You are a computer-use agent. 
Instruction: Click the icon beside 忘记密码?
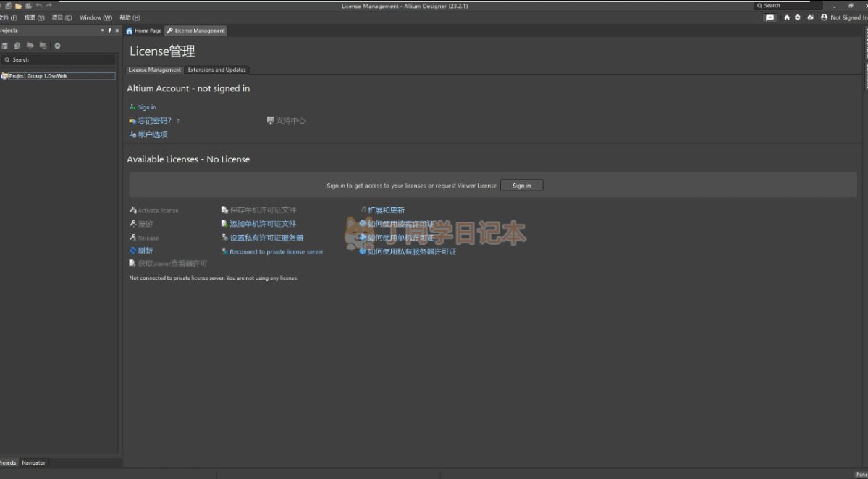(132, 121)
